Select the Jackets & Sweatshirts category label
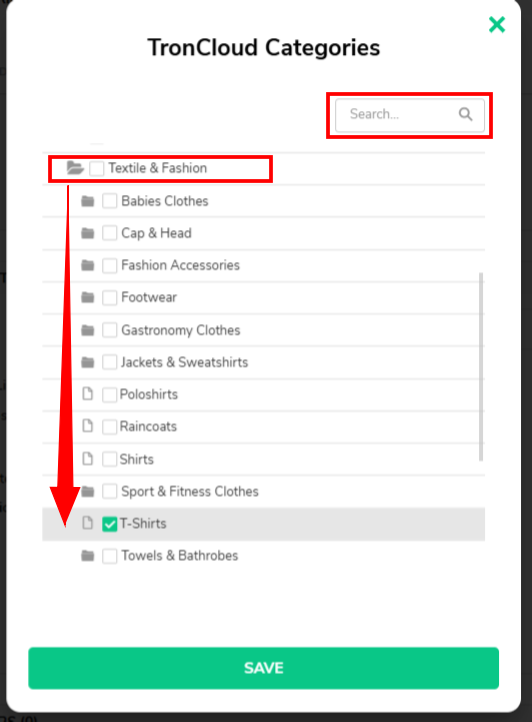Viewport: 532px width, 722px height. (184, 362)
